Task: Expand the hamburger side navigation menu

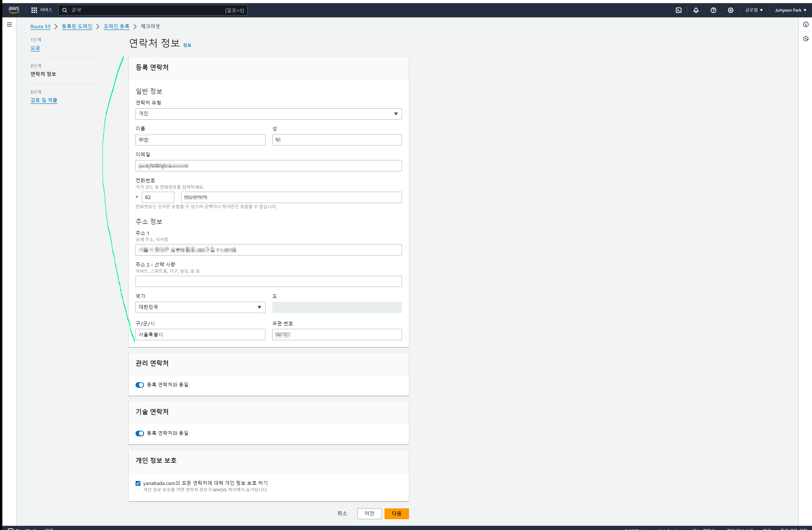Action: pyautogui.click(x=10, y=25)
